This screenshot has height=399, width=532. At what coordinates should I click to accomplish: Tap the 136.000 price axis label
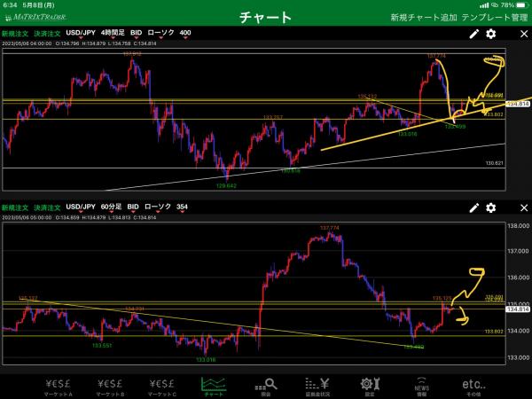tap(518, 278)
